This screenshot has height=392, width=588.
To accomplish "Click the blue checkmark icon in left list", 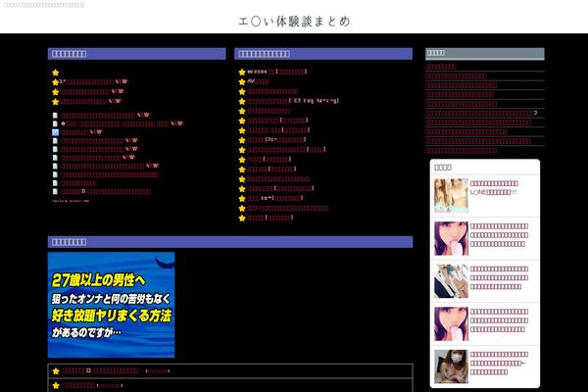I will [x=55, y=132].
